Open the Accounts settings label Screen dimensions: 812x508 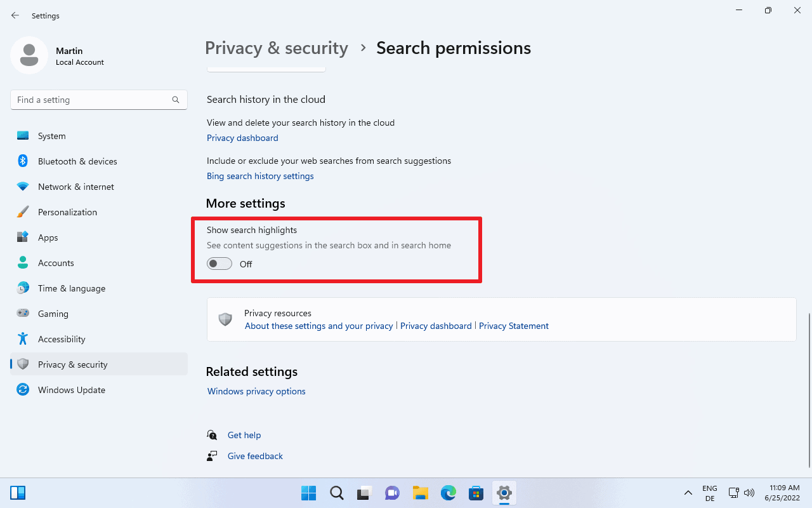(x=56, y=263)
